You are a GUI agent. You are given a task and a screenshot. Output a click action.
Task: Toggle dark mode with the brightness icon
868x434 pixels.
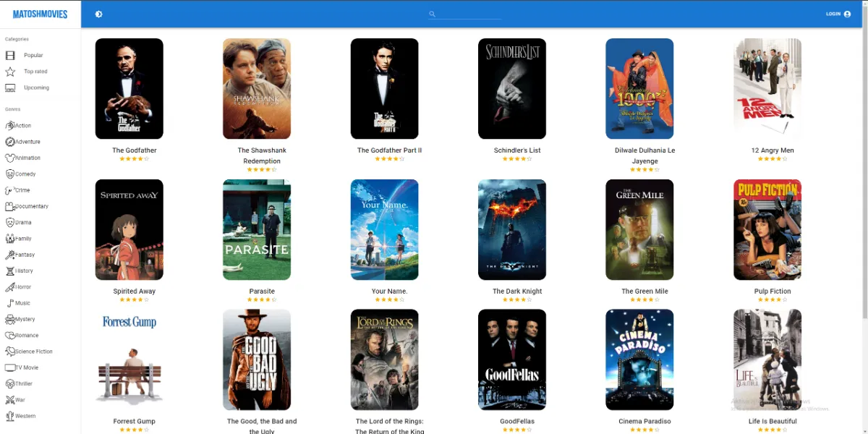click(98, 14)
